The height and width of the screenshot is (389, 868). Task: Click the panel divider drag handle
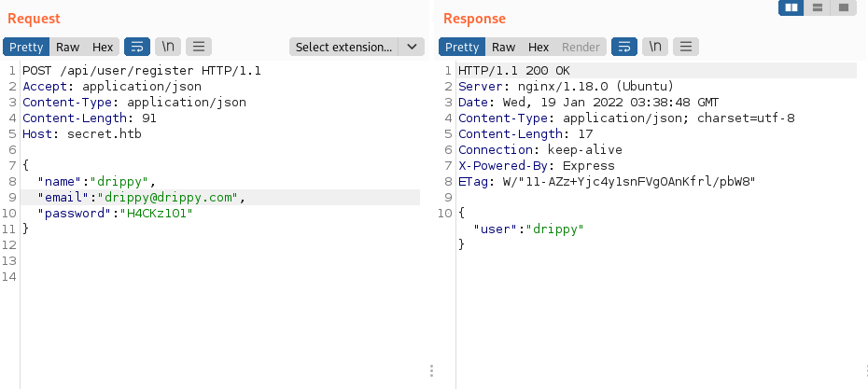pyautogui.click(x=431, y=370)
